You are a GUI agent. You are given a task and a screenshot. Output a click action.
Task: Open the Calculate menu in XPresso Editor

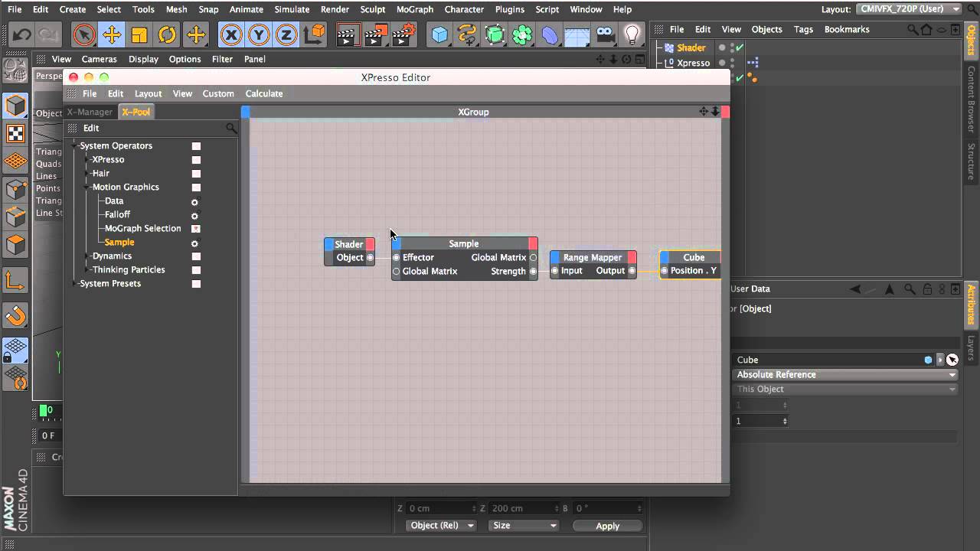coord(264,94)
